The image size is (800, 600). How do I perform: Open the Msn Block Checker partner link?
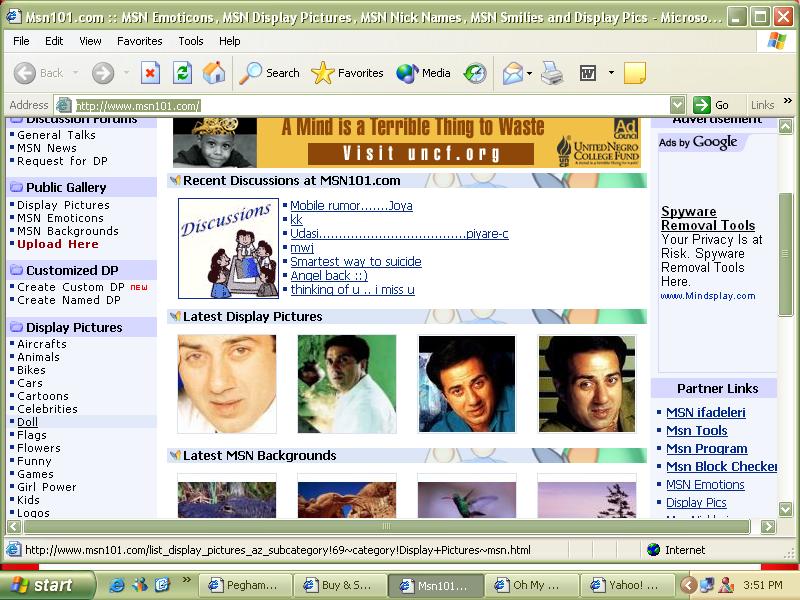pyautogui.click(x=721, y=466)
